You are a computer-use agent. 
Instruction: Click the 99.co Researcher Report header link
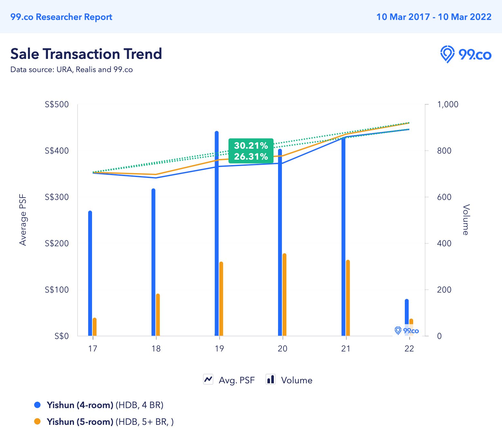coord(61,17)
